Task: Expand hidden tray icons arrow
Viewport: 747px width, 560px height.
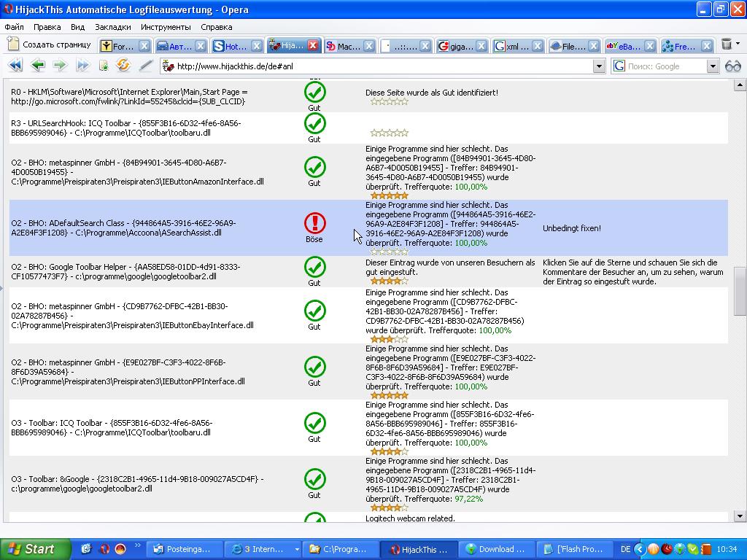Action: pos(640,549)
